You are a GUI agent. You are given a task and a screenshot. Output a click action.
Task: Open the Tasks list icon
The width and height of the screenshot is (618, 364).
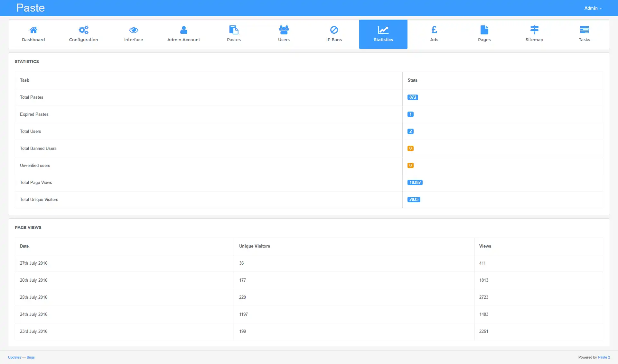584,30
